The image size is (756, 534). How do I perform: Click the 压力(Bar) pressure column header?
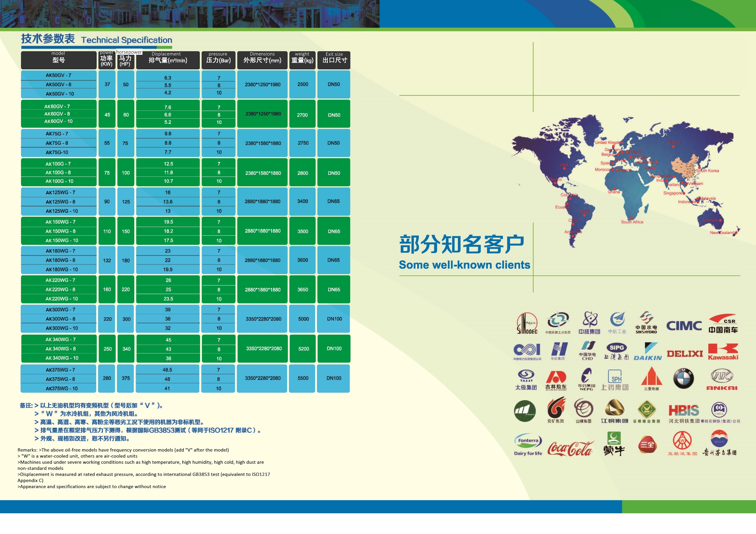tap(219, 60)
